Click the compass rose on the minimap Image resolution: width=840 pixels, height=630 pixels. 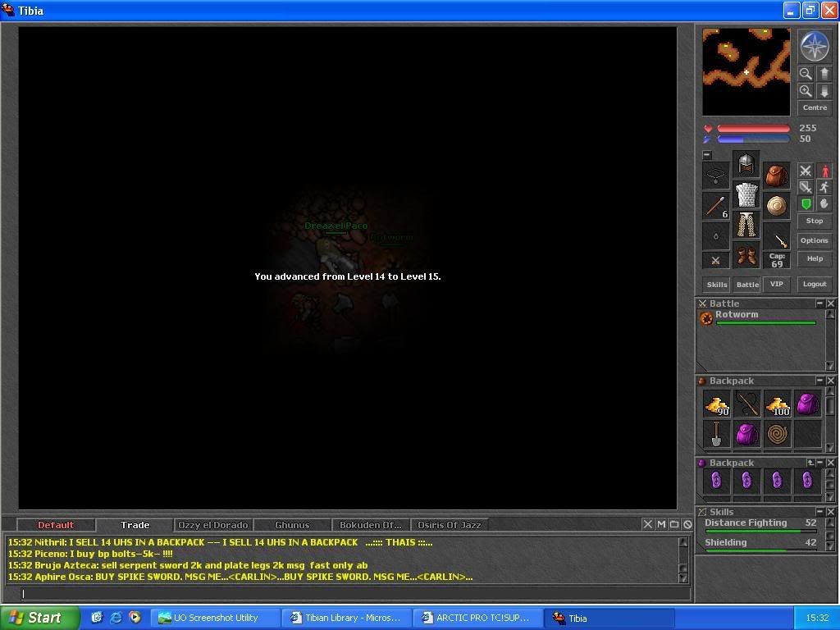click(x=815, y=46)
